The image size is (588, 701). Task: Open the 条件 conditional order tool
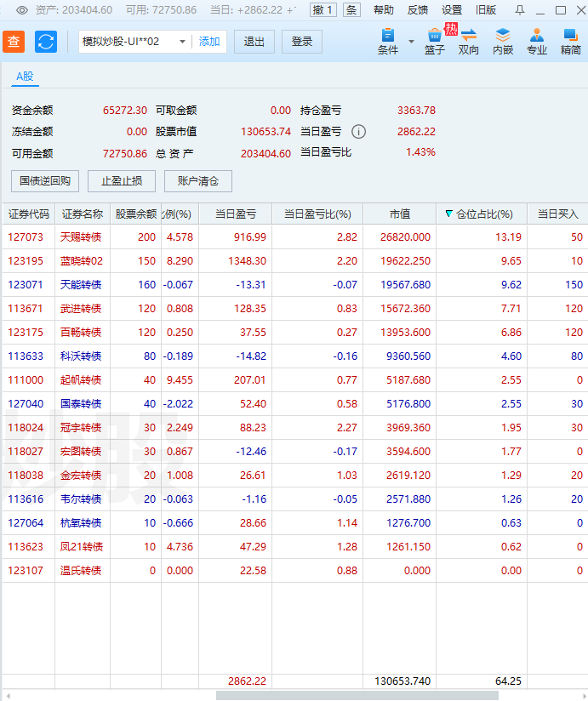tap(388, 42)
